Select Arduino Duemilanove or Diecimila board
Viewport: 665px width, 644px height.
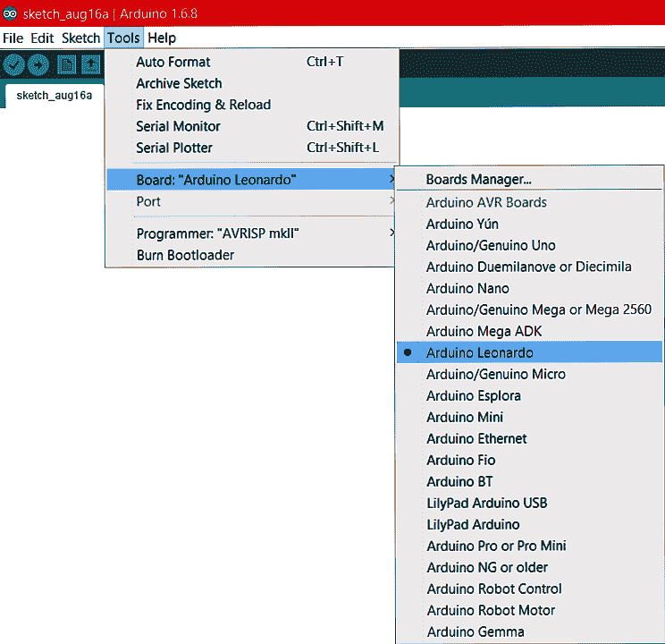click(x=529, y=267)
